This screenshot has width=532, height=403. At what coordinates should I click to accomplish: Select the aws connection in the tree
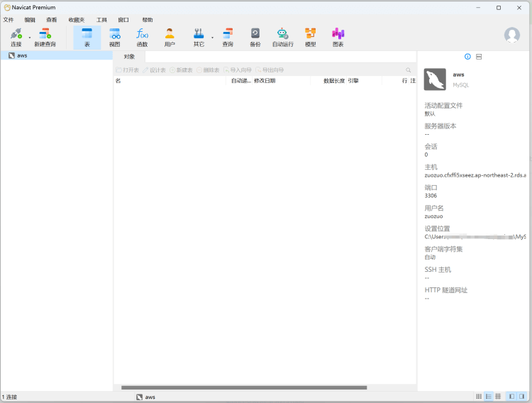pos(22,55)
